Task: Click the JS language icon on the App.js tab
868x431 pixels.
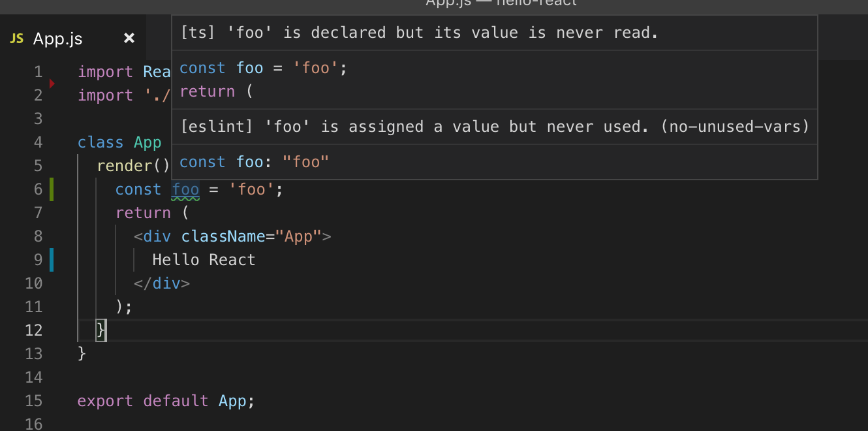Action: coord(16,39)
